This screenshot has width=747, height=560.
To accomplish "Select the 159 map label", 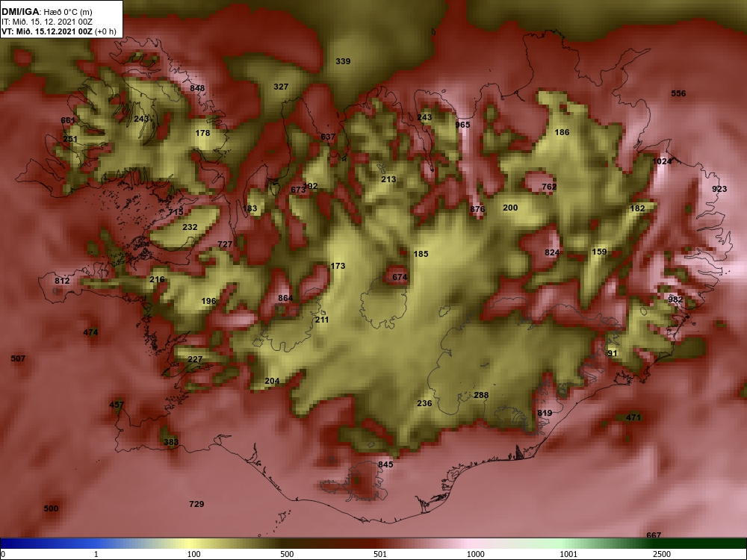I will pos(599,252).
